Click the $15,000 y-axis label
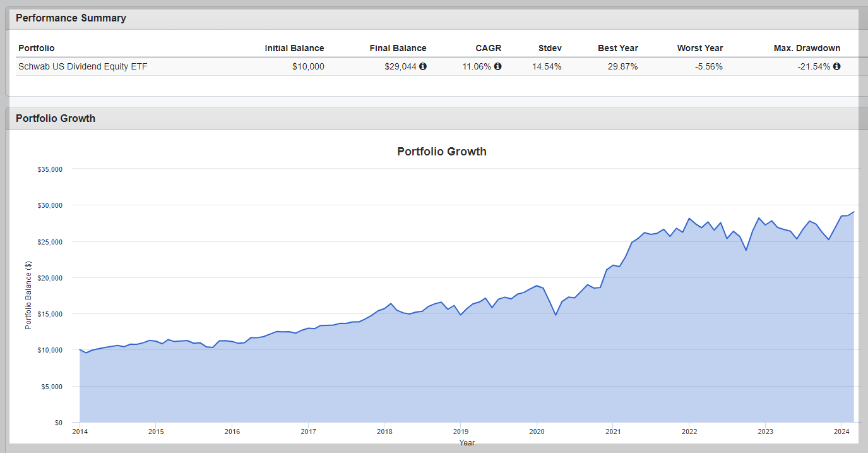This screenshot has width=868, height=453. coord(49,314)
